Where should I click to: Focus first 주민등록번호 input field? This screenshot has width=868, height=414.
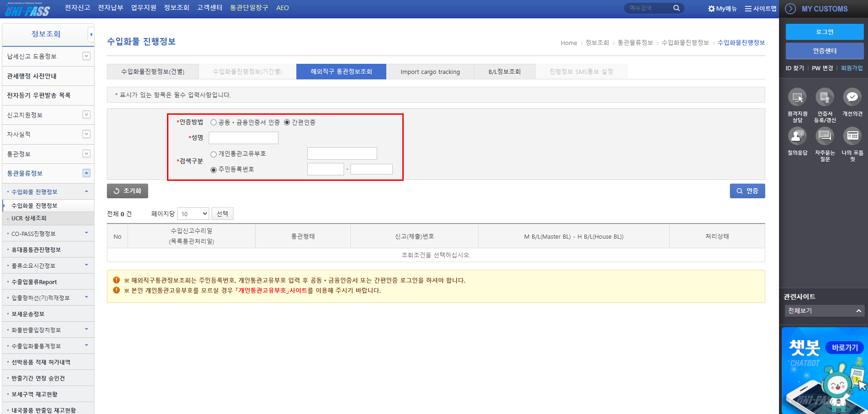(326, 169)
